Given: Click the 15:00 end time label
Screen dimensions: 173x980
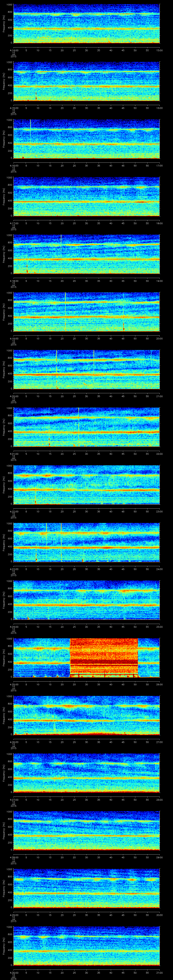Looking at the screenshot, I should coord(159,50).
